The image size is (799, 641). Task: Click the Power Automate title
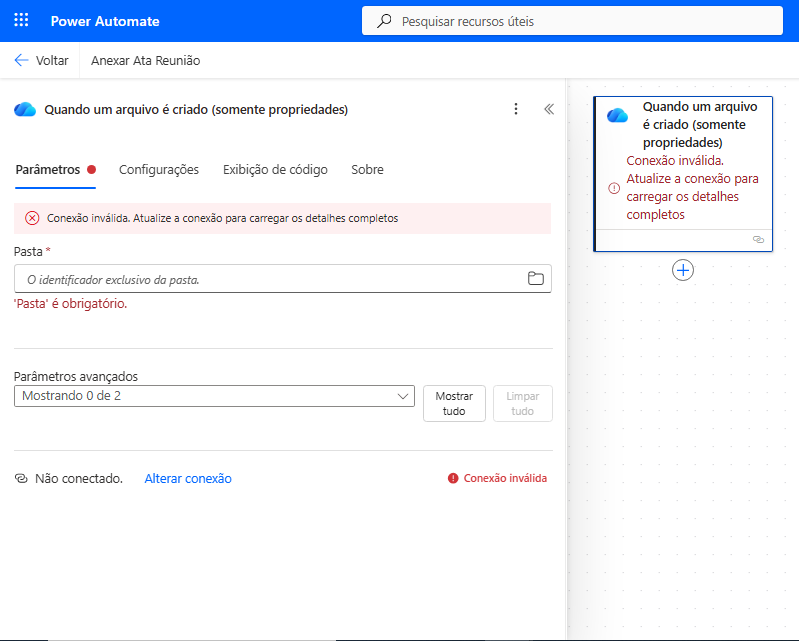[x=105, y=21]
